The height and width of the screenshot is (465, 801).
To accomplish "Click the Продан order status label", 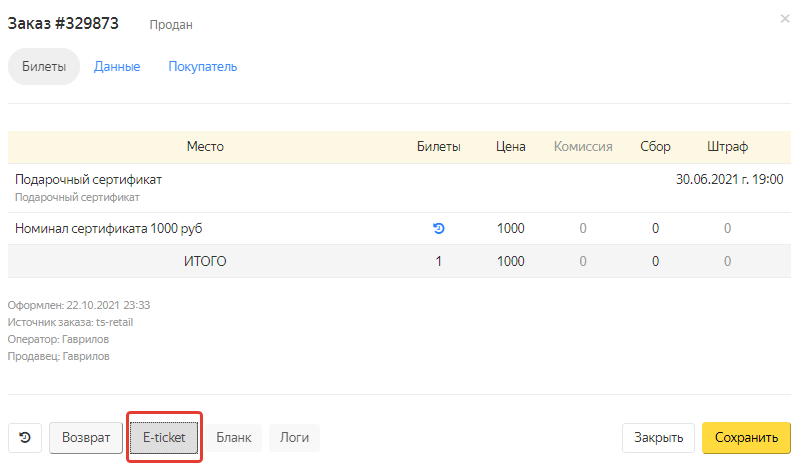I will coord(171,24).
